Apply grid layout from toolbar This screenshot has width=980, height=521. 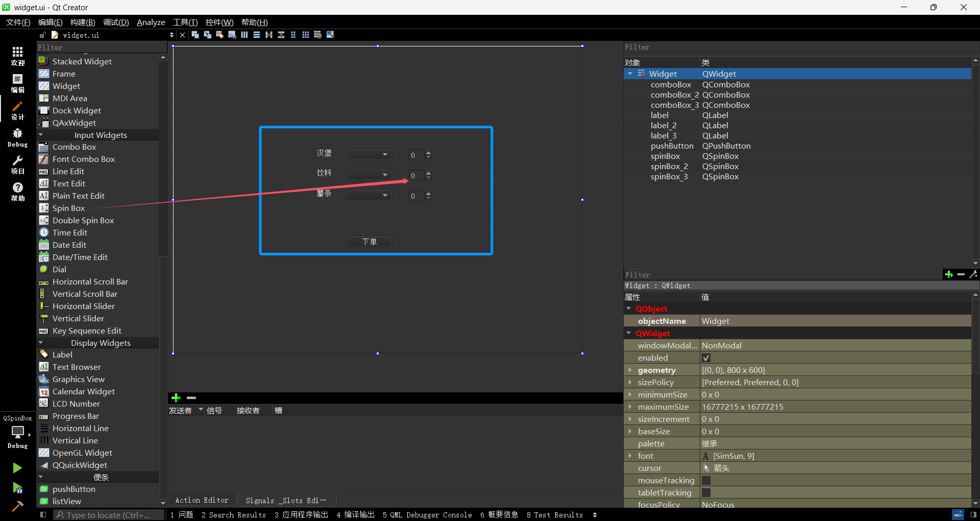306,35
